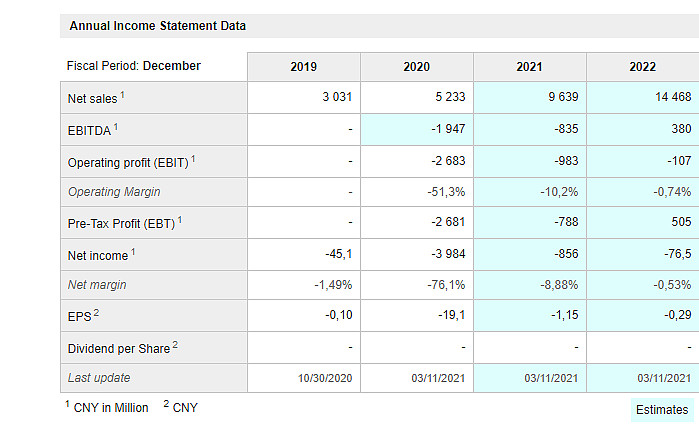The image size is (699, 446).
Task: Click the Net margin row label
Action: [97, 285]
